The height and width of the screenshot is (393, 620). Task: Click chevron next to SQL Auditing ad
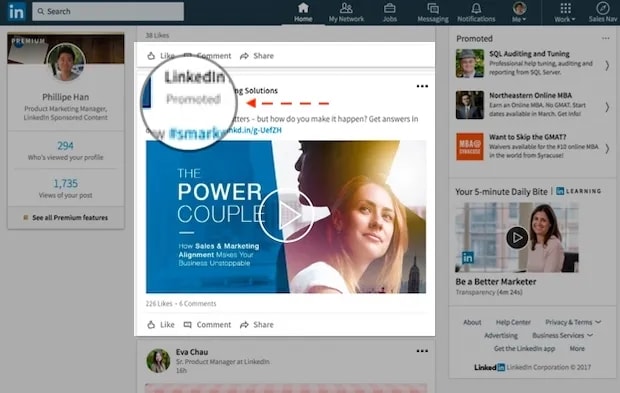[607, 65]
